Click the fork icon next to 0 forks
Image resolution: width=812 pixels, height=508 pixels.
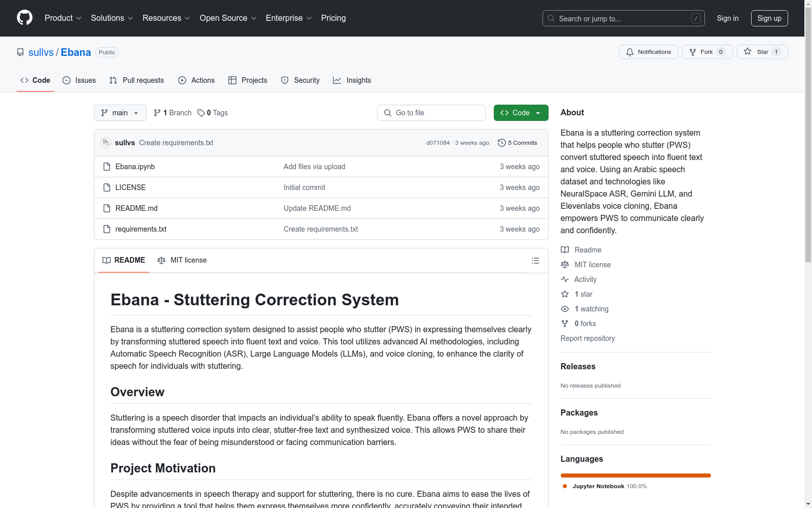(565, 324)
